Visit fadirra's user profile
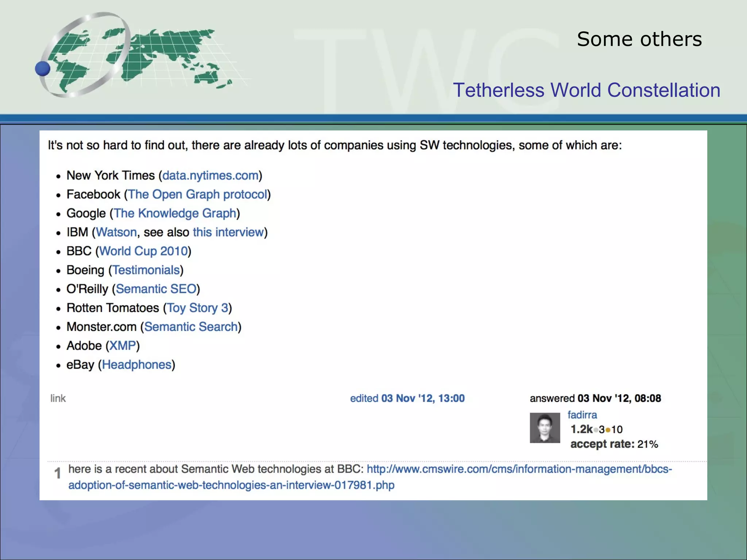The height and width of the screenshot is (560, 747). 582,415
